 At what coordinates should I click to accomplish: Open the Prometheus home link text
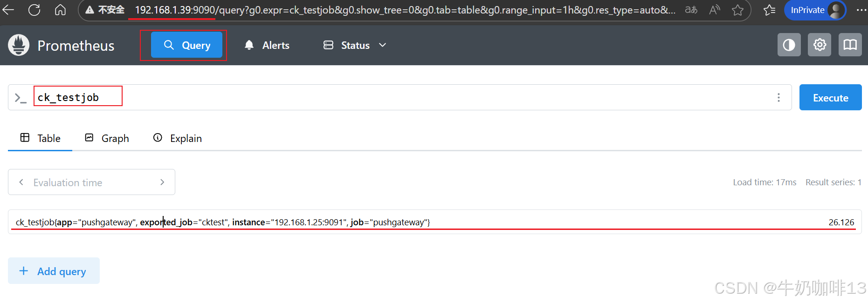[x=76, y=46]
